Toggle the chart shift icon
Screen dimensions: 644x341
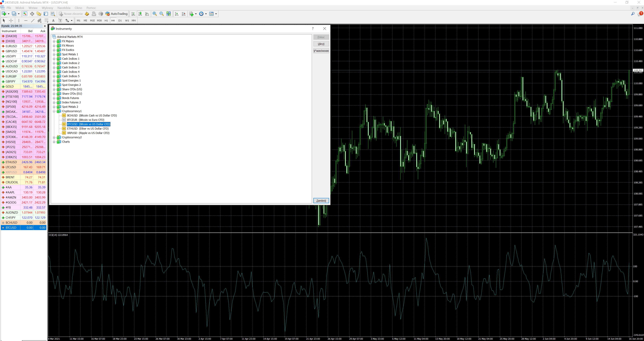(x=184, y=14)
